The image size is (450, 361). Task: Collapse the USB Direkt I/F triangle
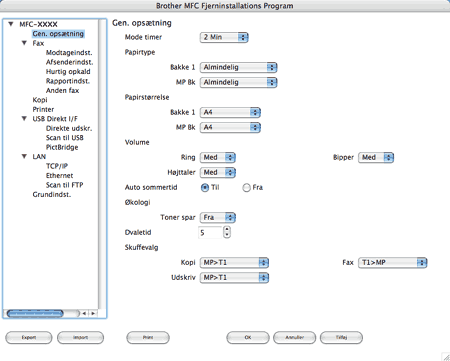[x=24, y=119]
